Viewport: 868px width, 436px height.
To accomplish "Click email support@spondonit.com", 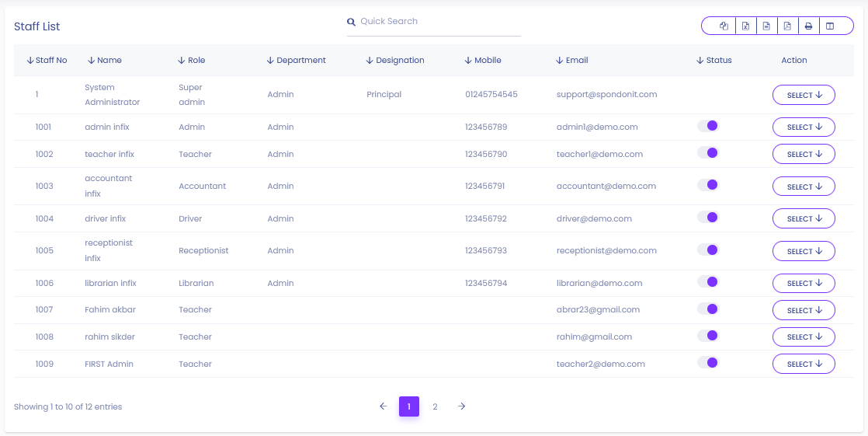I will (x=606, y=94).
